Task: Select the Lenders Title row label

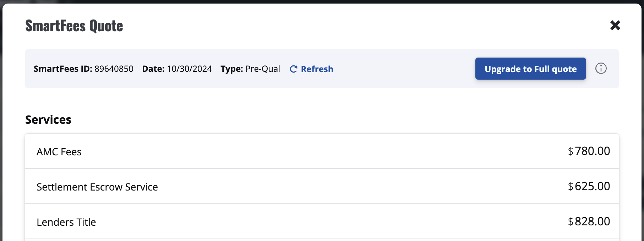Action: [x=66, y=222]
